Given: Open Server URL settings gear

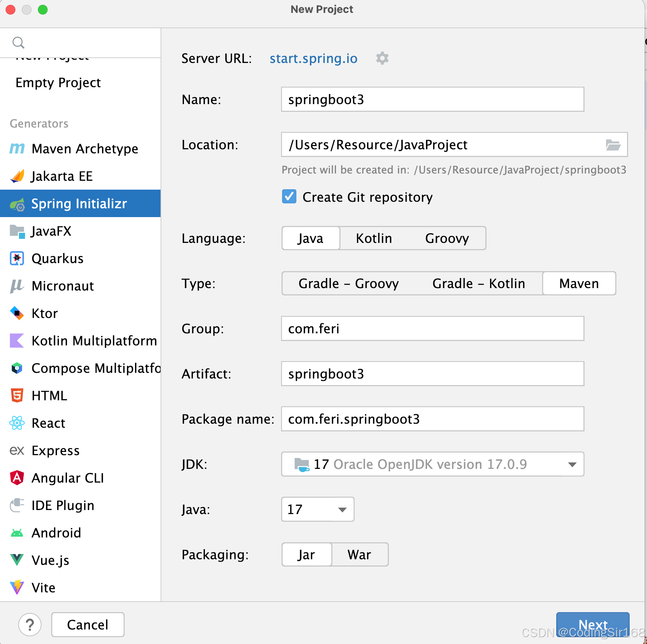Looking at the screenshot, I should [382, 59].
